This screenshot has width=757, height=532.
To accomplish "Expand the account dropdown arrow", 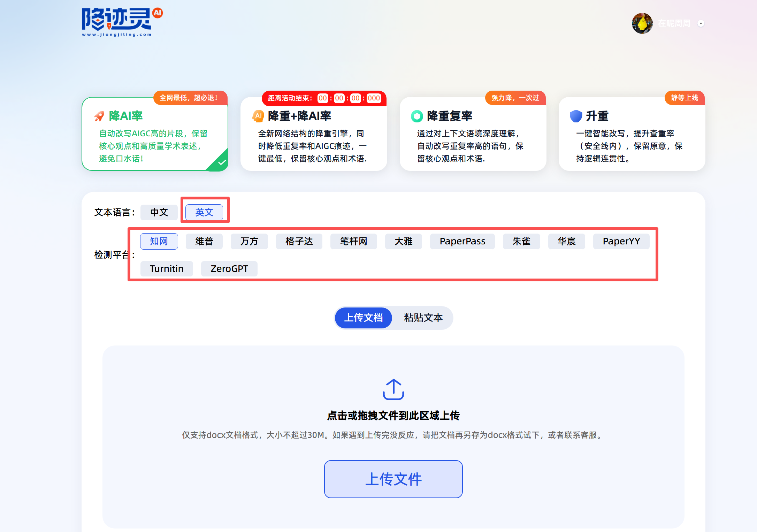I will (701, 23).
